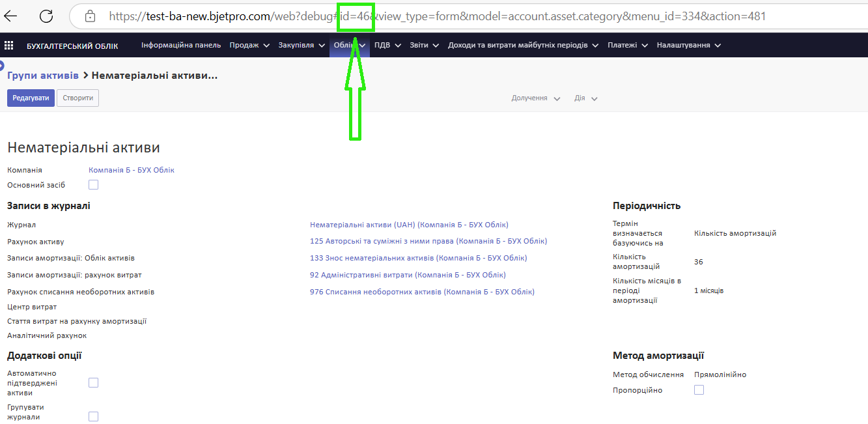Open the Дія dropdown
This screenshot has height=424, width=868.
click(586, 98)
